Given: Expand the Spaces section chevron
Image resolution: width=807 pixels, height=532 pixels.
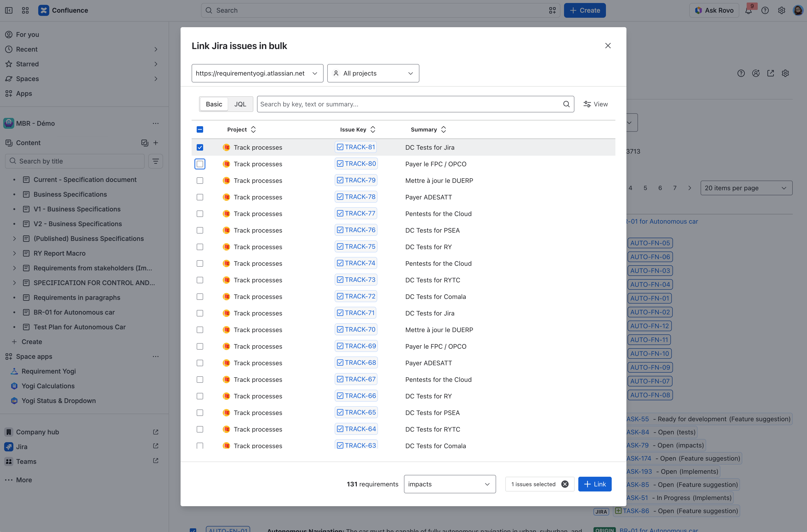Looking at the screenshot, I should point(156,79).
